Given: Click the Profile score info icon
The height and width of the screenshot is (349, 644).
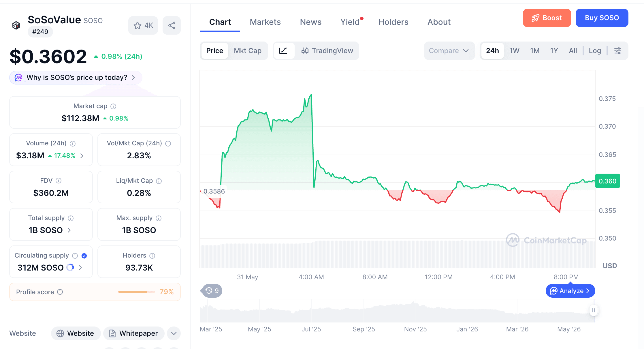Looking at the screenshot, I should (x=60, y=292).
